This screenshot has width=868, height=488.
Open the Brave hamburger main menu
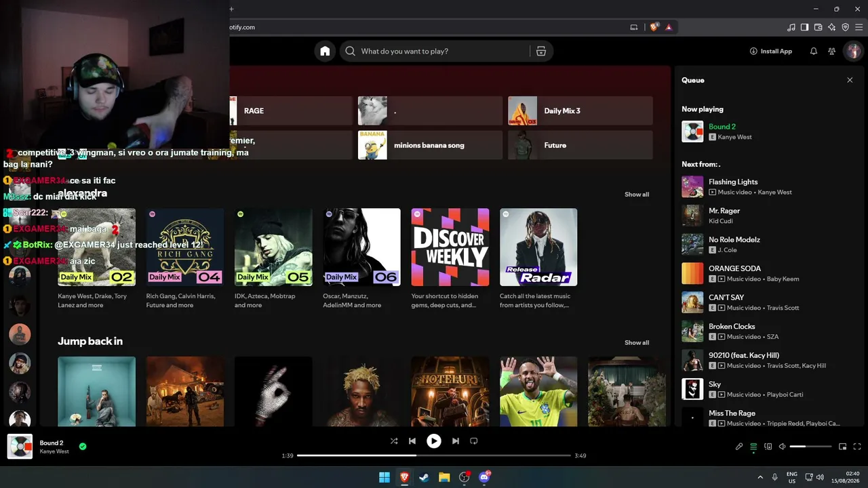tap(859, 27)
